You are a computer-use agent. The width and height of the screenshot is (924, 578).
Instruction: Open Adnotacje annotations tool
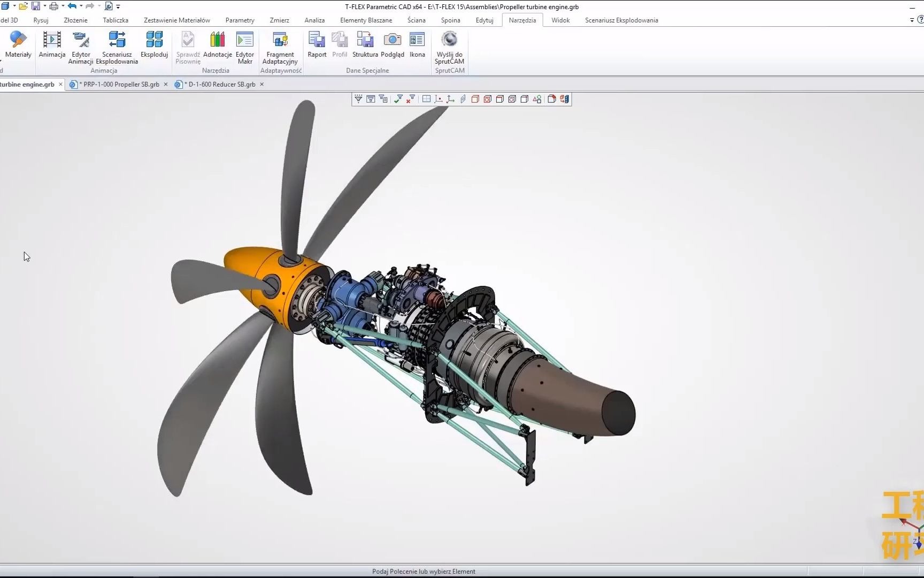(x=217, y=44)
